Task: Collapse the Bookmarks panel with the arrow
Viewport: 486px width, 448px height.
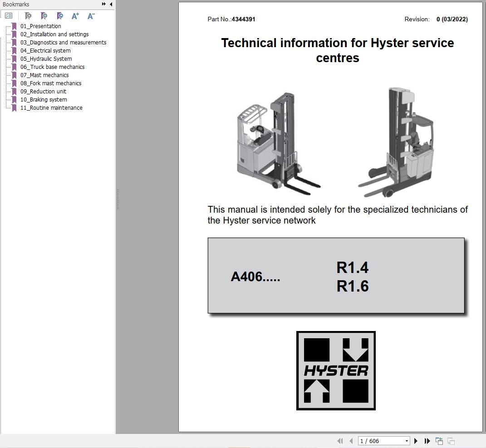Action: (110, 4)
